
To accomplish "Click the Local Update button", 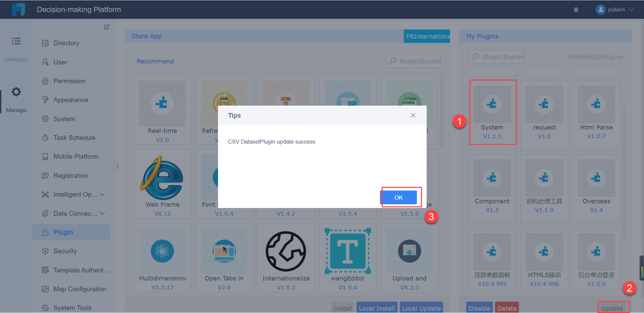I will point(421,308).
